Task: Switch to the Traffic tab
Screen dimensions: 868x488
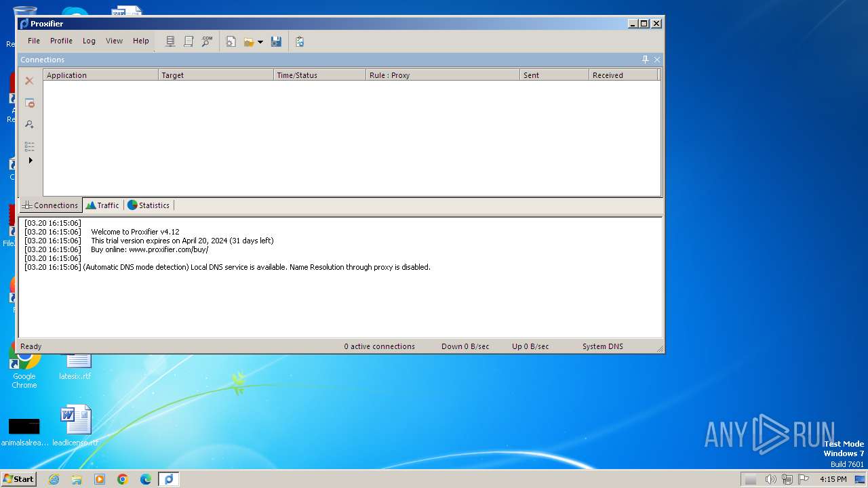Action: (x=102, y=205)
